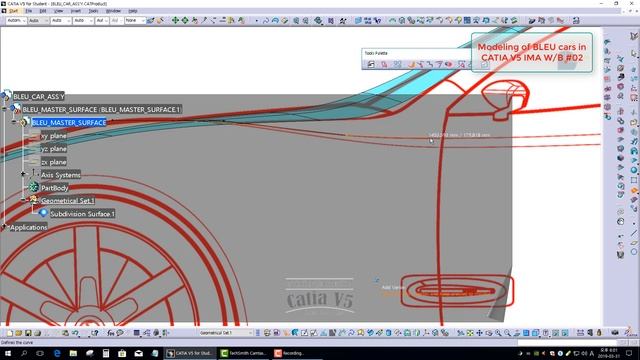Click the first icon in Tools Palette
Screen dimensions: 640x360
(371, 64)
